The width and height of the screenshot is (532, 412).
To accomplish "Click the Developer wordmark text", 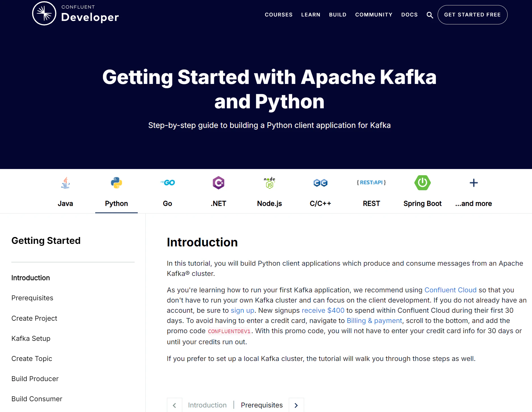I will (90, 17).
